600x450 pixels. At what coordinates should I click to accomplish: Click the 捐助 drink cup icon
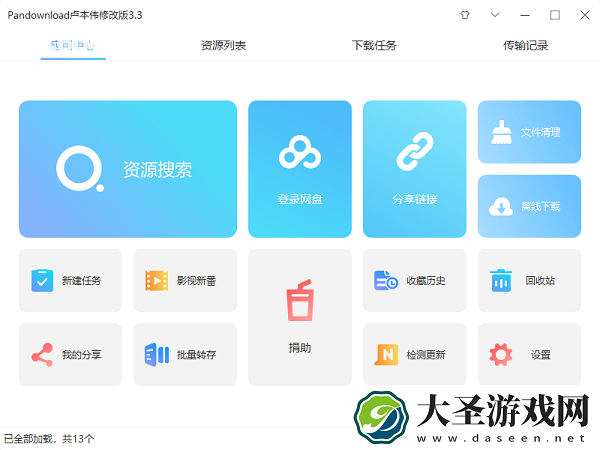click(x=300, y=300)
